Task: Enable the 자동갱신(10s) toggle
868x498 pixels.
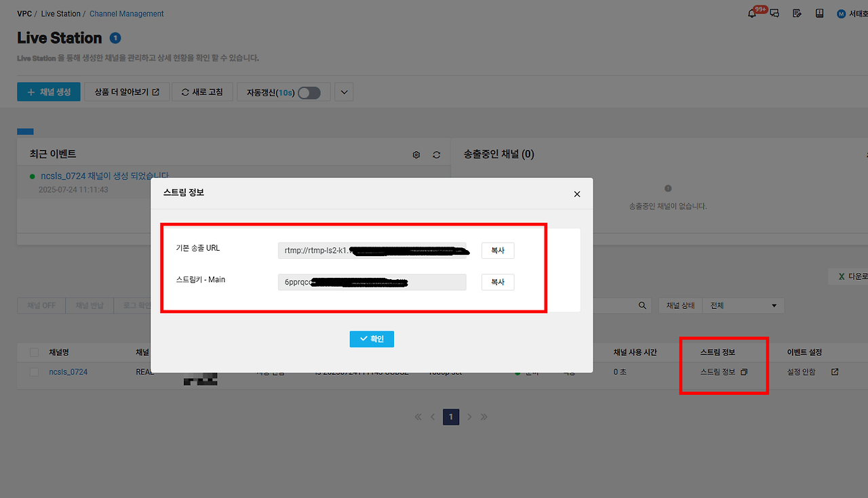Action: [310, 92]
